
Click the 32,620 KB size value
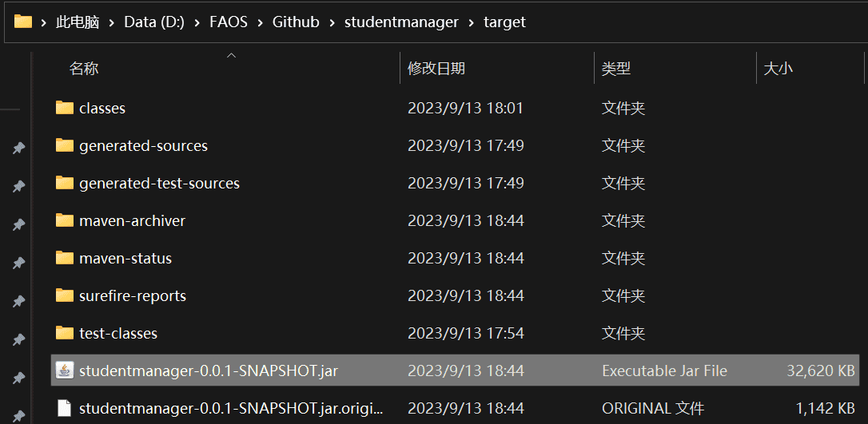[x=821, y=371]
